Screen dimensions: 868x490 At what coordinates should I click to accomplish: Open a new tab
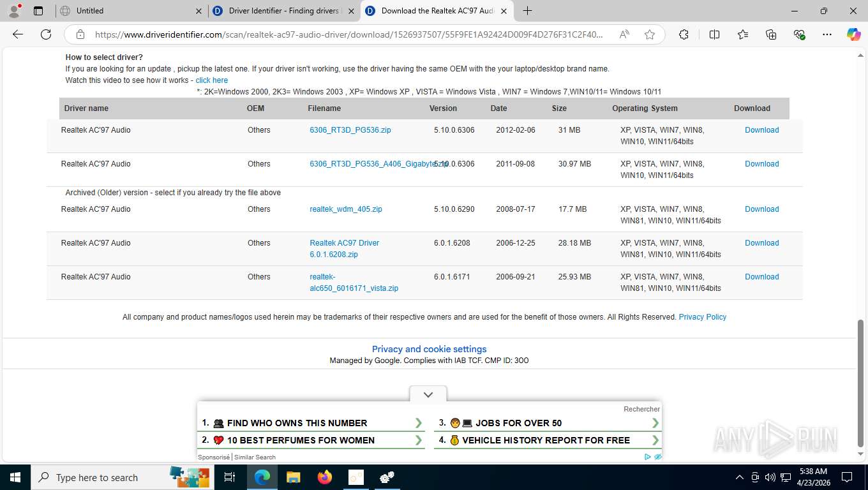(527, 11)
